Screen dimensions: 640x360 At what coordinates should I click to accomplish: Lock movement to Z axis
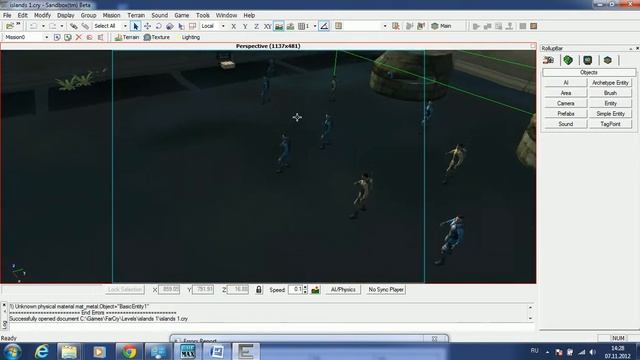pyautogui.click(x=256, y=26)
